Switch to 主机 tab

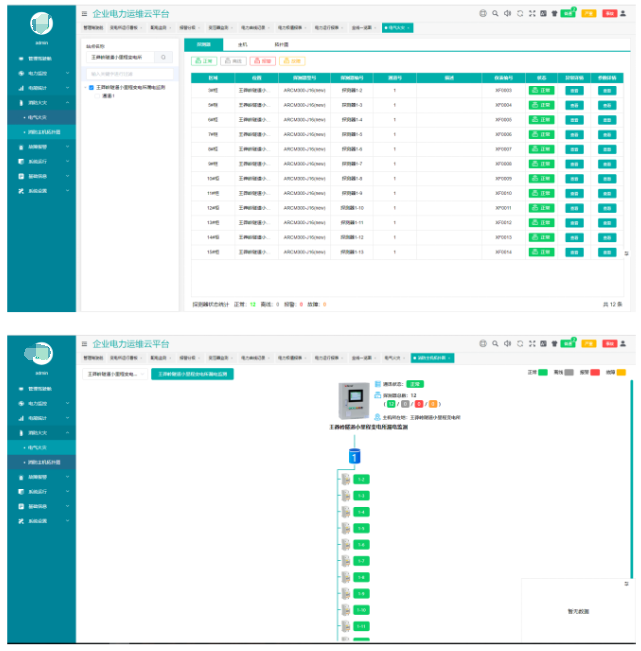point(242,44)
